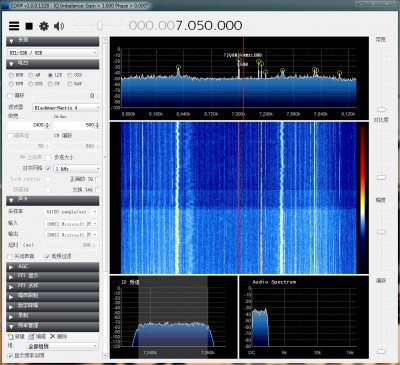
Task: Adjust the contrast slider on right side
Action: (x=381, y=177)
